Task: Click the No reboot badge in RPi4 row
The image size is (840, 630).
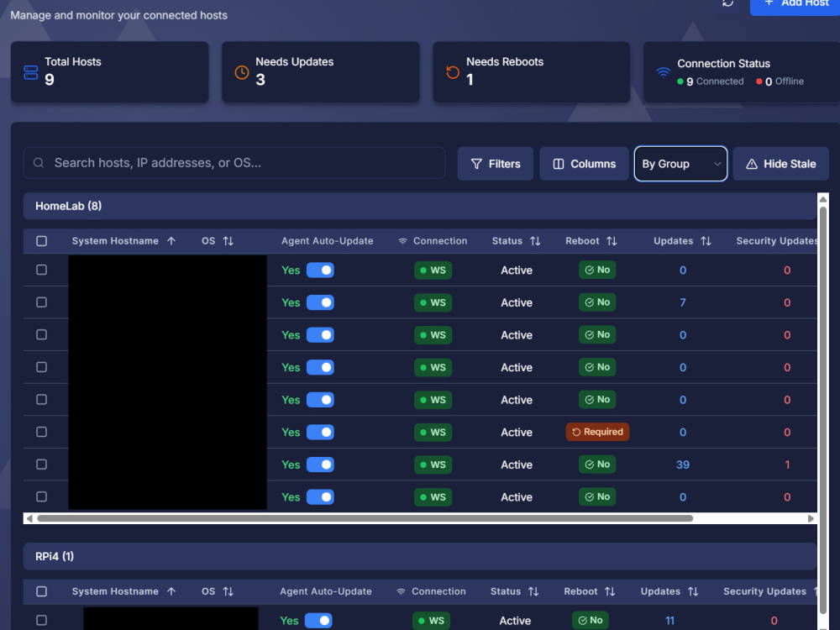Action: tap(591, 621)
